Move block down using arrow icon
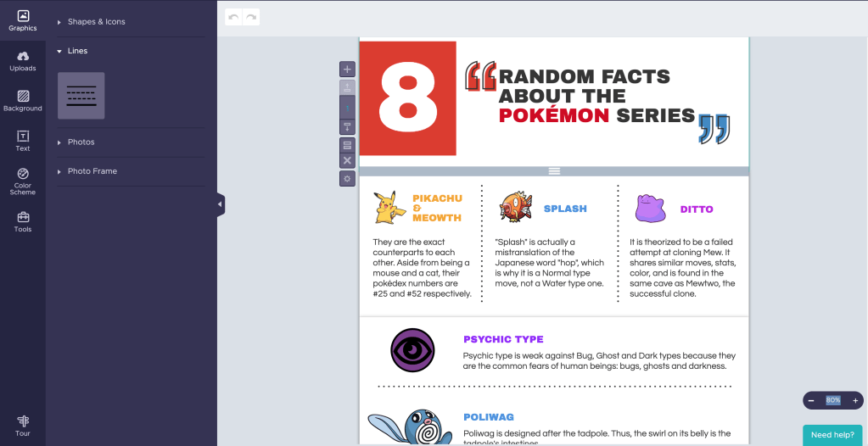868x446 pixels. click(x=347, y=126)
